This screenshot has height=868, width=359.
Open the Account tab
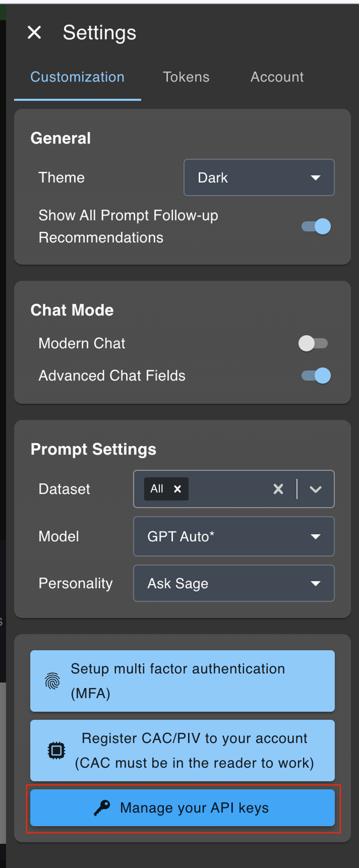click(276, 77)
